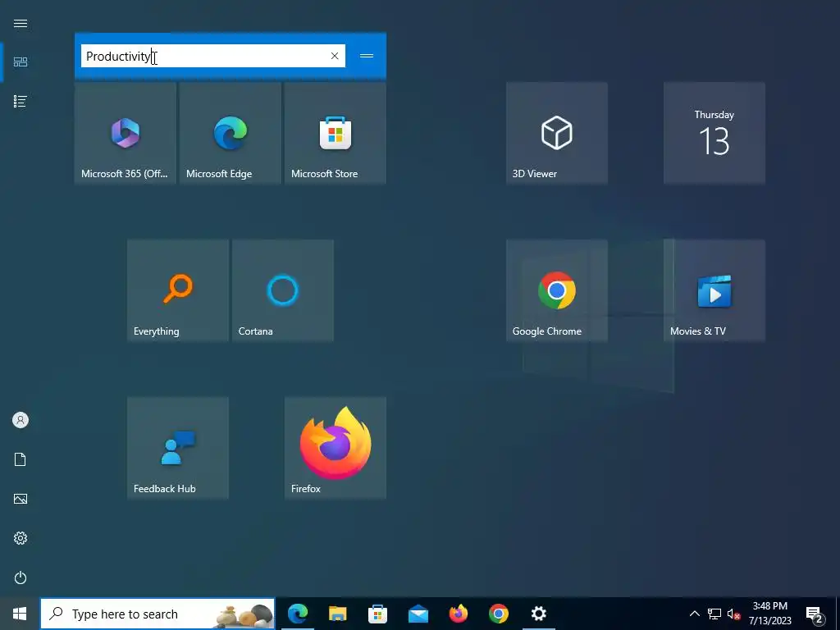This screenshot has width=840, height=630.
Task: Open the Action Center notifications
Action: (815, 614)
